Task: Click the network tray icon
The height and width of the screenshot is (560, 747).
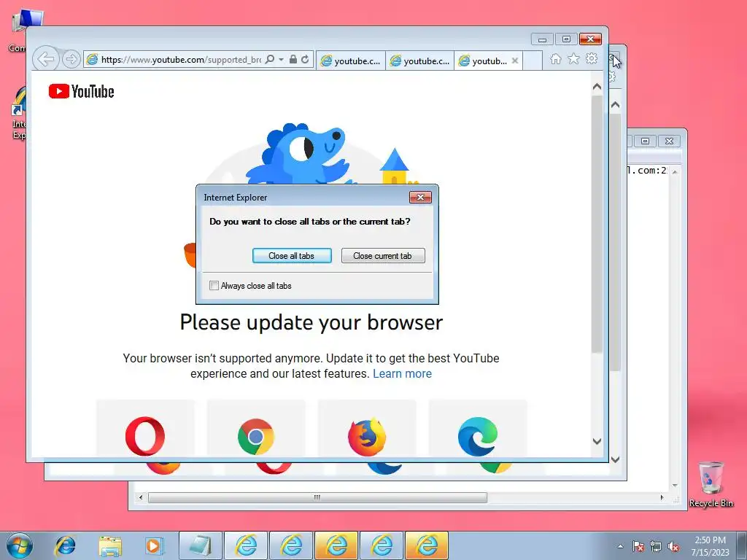Action: (656, 546)
